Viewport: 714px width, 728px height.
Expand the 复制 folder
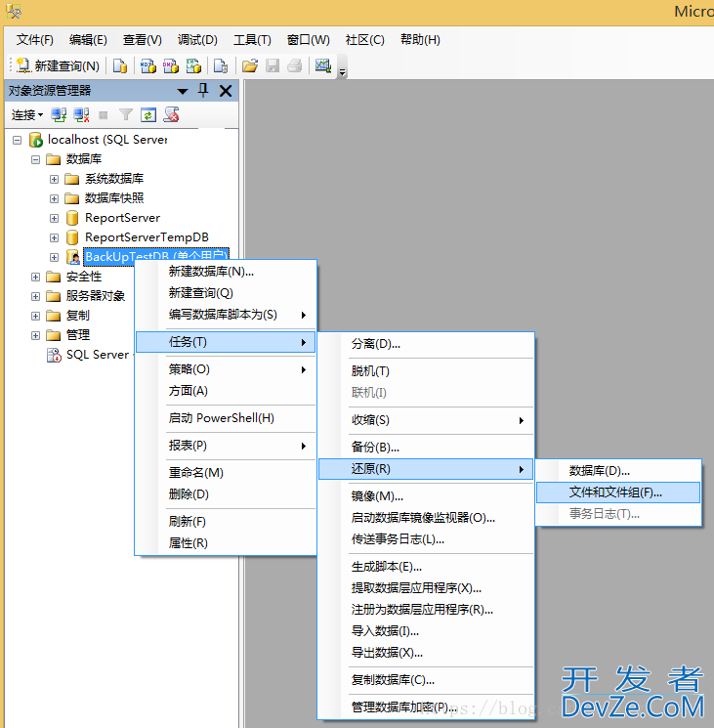pos(36,316)
